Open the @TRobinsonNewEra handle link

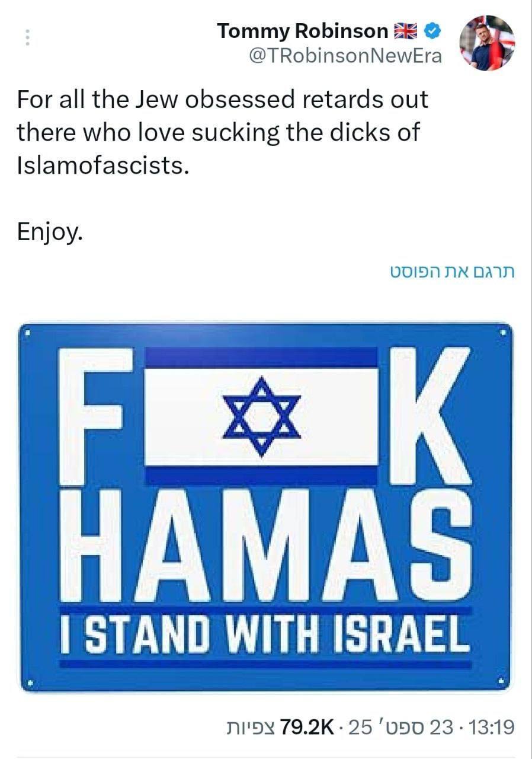point(347,56)
